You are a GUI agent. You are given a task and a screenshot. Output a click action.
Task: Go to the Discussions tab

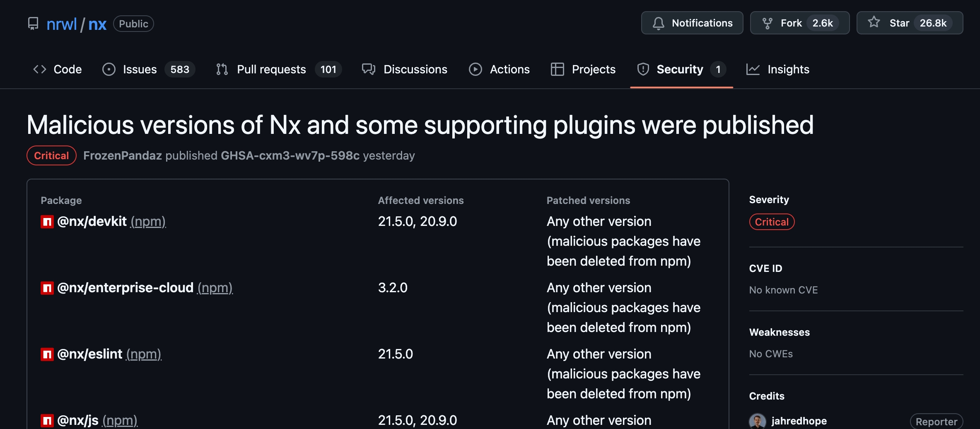click(415, 69)
